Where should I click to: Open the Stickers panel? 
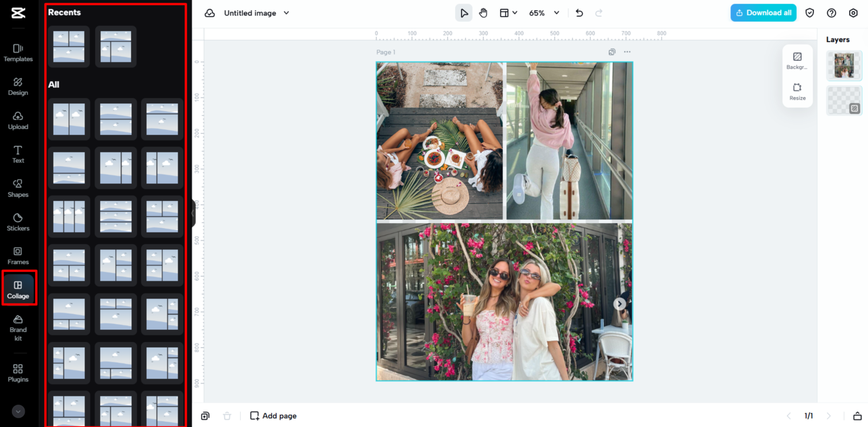tap(18, 222)
